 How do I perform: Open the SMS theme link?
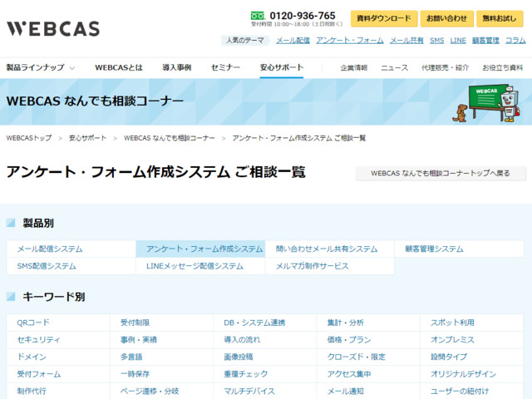[436, 41]
